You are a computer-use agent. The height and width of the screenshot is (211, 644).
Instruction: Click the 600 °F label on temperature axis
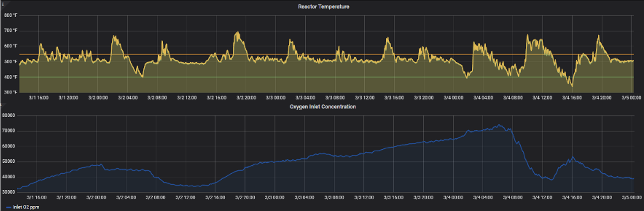coord(11,46)
